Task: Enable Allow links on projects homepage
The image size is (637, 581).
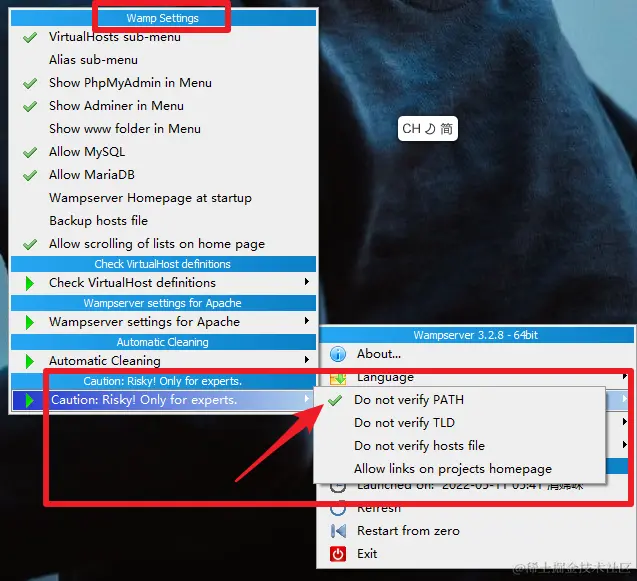Action: point(459,469)
